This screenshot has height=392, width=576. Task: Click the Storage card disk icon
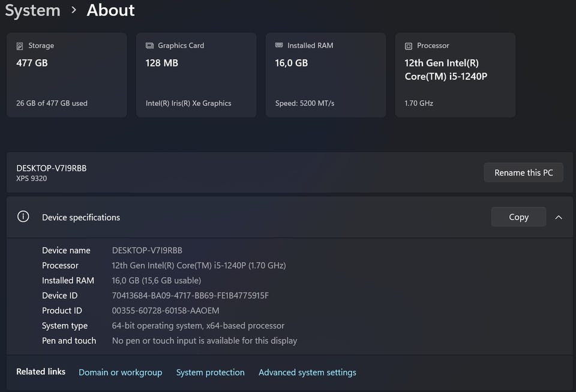20,46
